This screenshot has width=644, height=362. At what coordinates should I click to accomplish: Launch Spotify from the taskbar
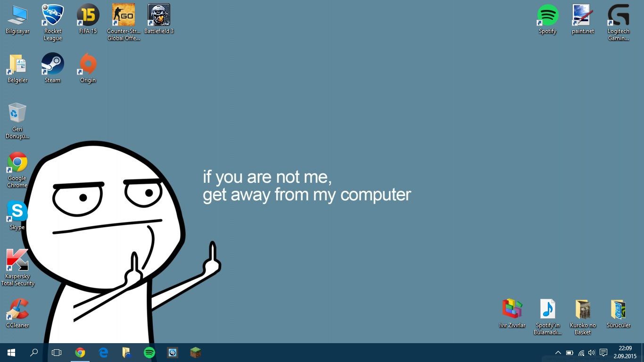(149, 353)
